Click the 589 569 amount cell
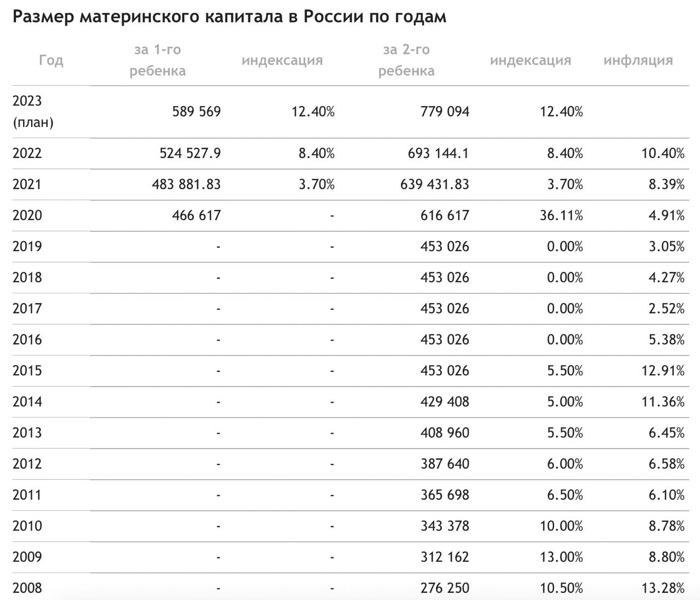 [x=196, y=112]
